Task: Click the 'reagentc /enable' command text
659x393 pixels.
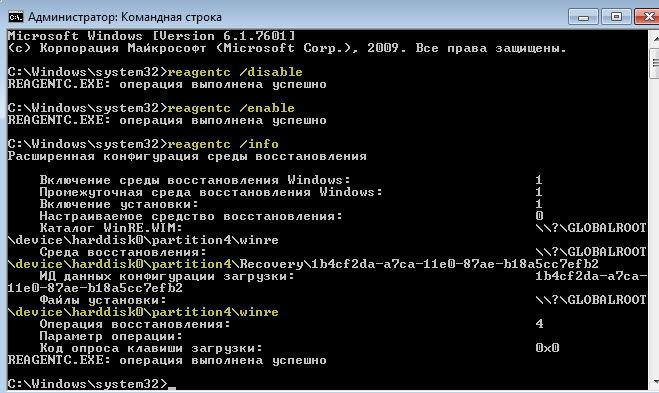Action: pos(231,108)
